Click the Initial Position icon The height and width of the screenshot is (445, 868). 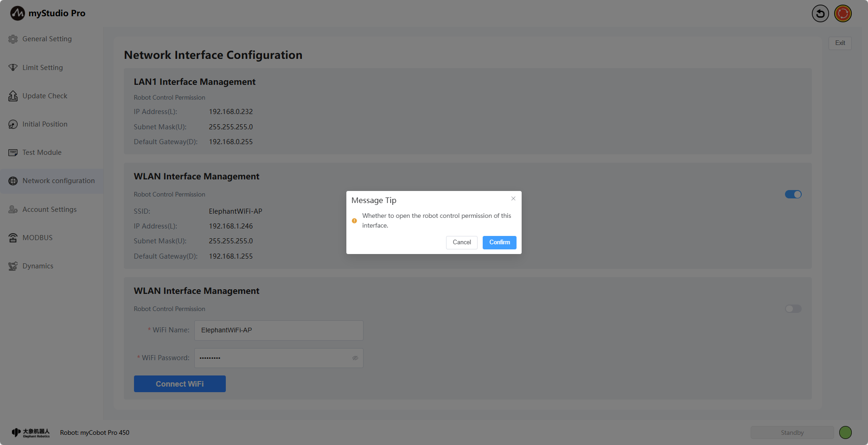pos(13,124)
